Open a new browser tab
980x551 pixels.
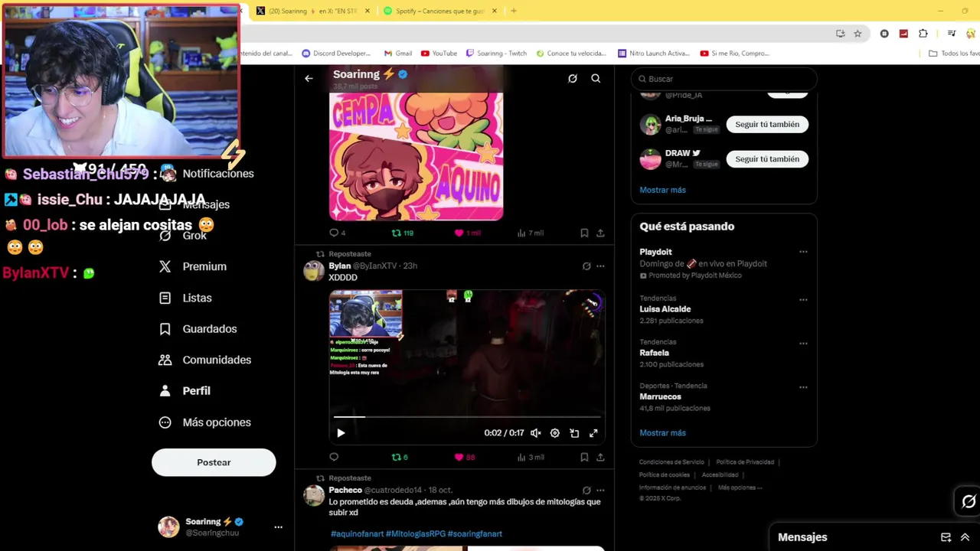coord(514,11)
